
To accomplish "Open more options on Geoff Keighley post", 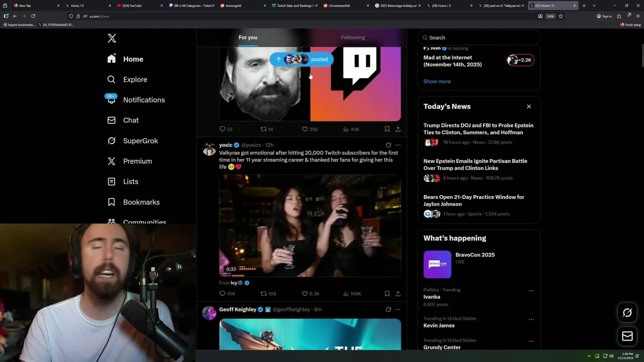I will (x=397, y=309).
